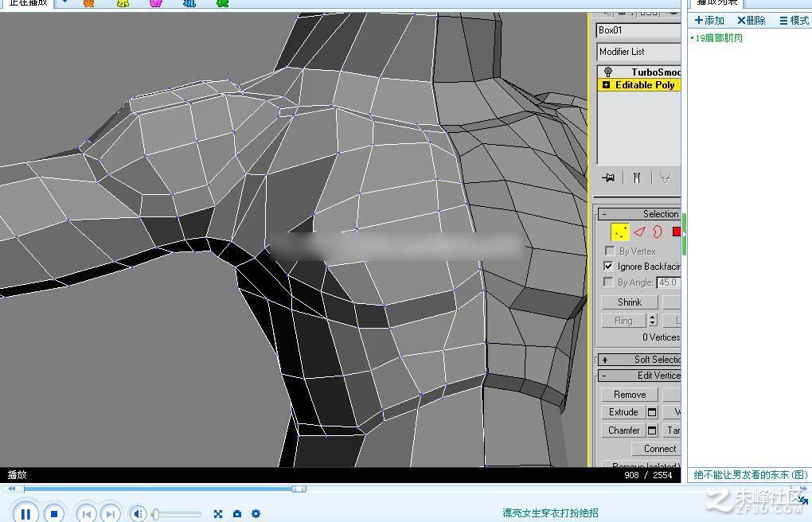Open the Chamfer settings dialog box icon
Image resolution: width=812 pixels, height=522 pixels.
[x=653, y=430]
